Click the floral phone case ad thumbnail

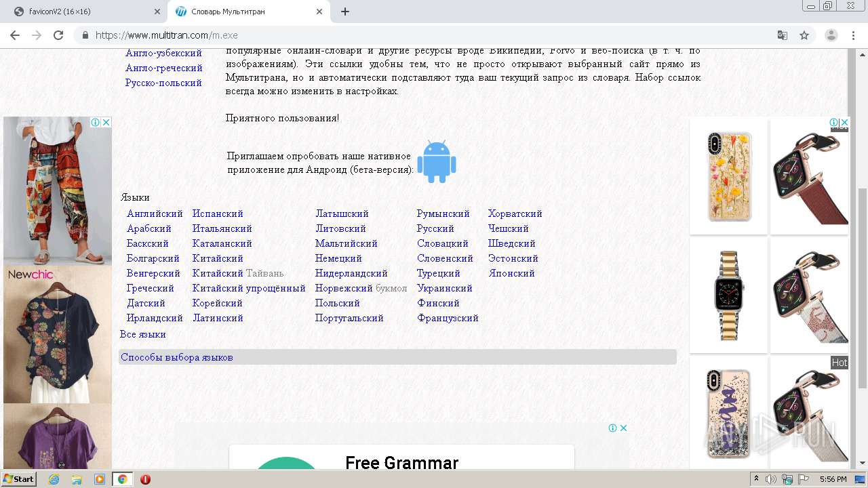coord(729,177)
